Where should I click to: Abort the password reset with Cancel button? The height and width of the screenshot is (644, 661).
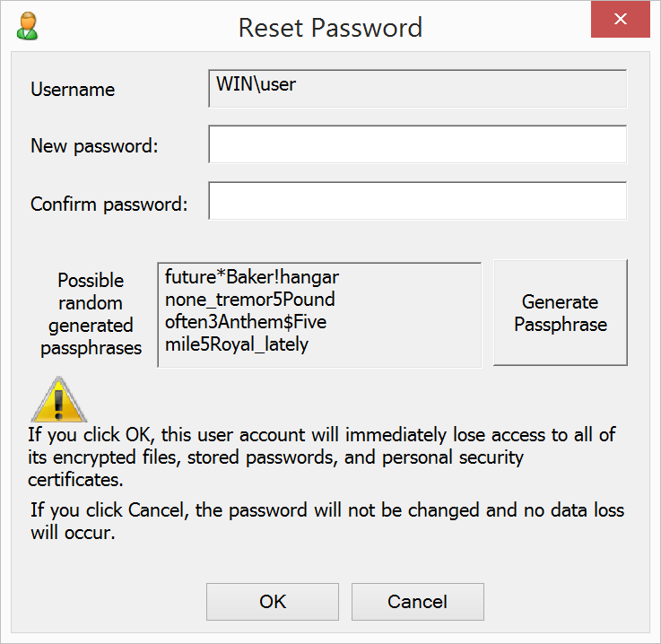click(x=418, y=601)
